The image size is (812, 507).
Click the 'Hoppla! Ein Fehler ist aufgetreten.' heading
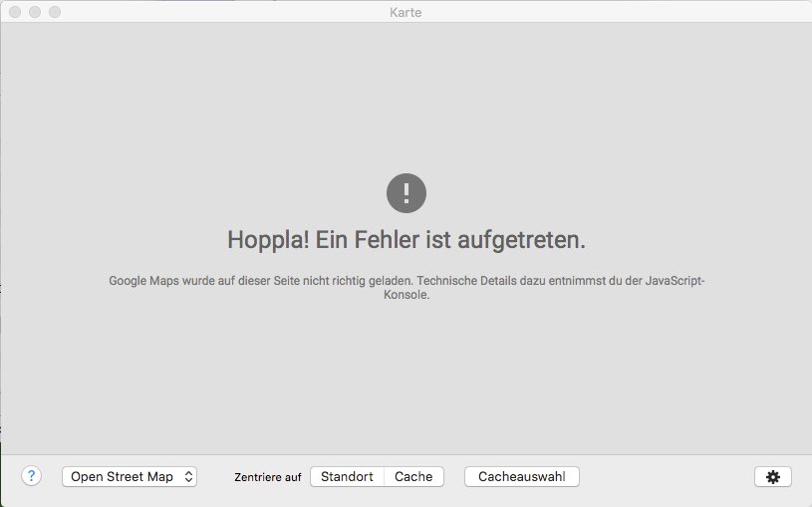click(406, 240)
